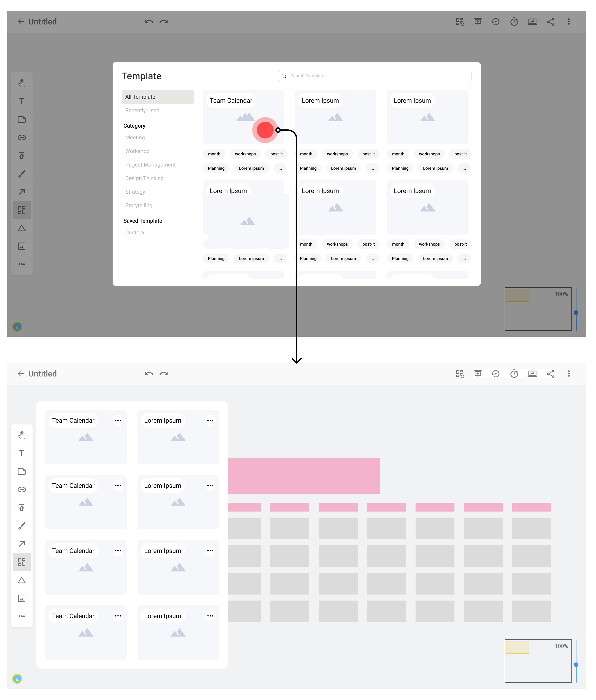The image size is (596, 700).
Task: Select the arrow connector tool in lower sidebar
Action: (22, 544)
